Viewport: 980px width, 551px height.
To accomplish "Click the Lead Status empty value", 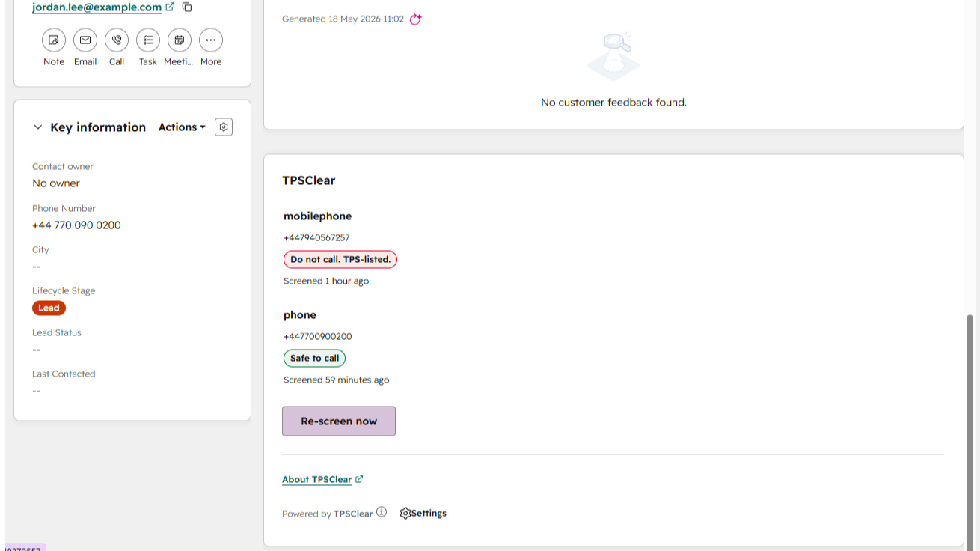I will point(37,350).
